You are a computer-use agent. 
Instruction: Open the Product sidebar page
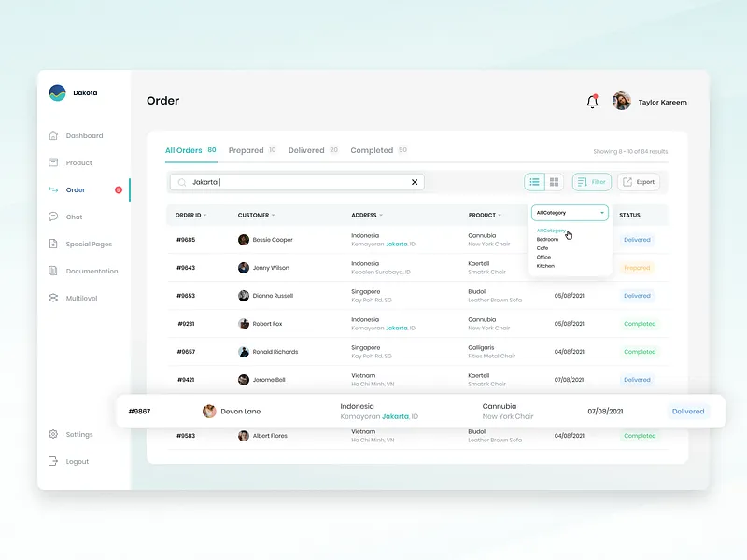tap(70, 162)
